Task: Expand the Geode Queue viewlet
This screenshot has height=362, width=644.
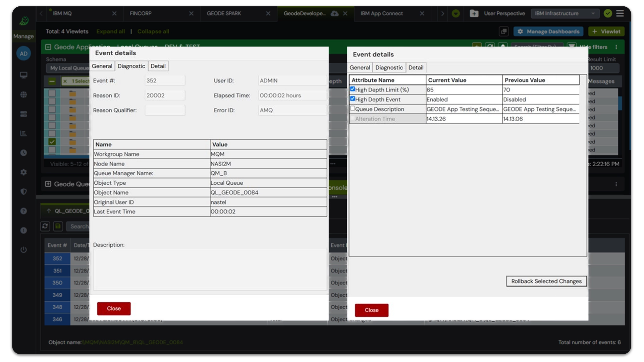Action: click(x=48, y=184)
